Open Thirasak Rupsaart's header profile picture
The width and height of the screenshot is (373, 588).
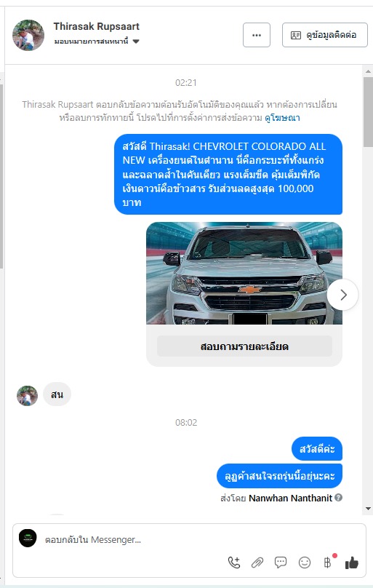[28, 35]
